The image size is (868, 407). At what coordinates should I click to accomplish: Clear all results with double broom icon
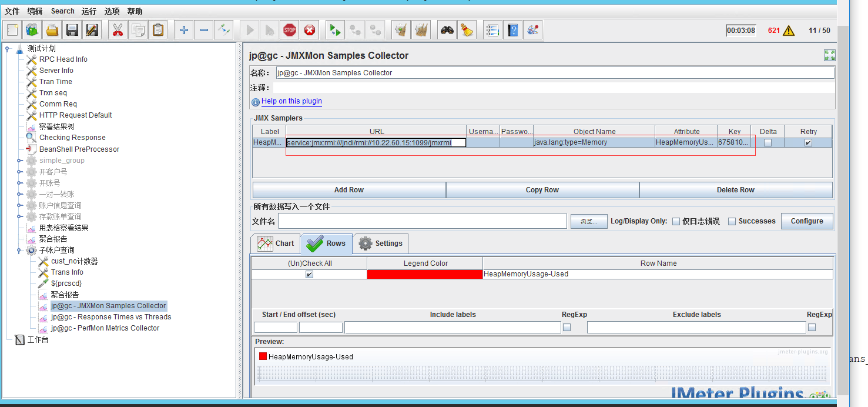[x=421, y=30]
